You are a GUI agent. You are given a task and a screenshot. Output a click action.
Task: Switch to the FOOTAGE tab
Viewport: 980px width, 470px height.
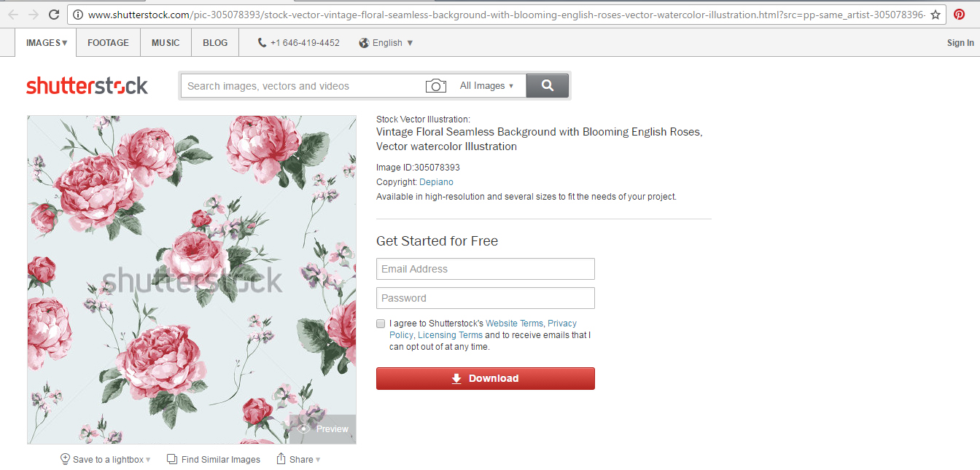[108, 43]
